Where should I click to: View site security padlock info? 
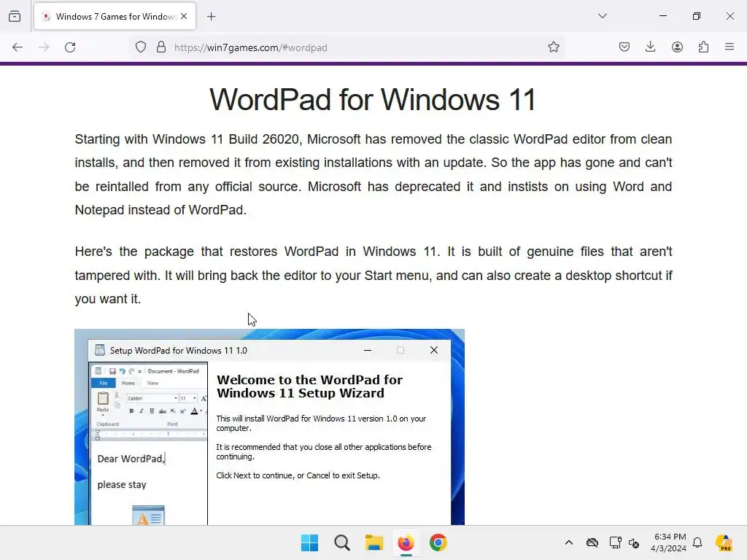click(x=161, y=47)
